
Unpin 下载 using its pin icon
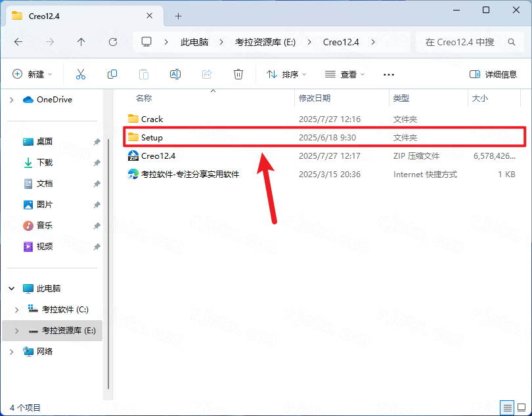(x=97, y=163)
